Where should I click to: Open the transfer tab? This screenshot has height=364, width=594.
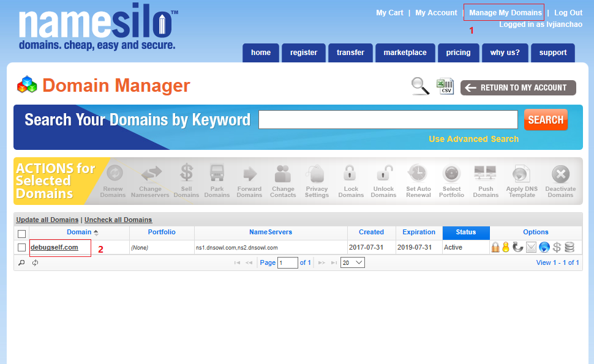pos(350,53)
